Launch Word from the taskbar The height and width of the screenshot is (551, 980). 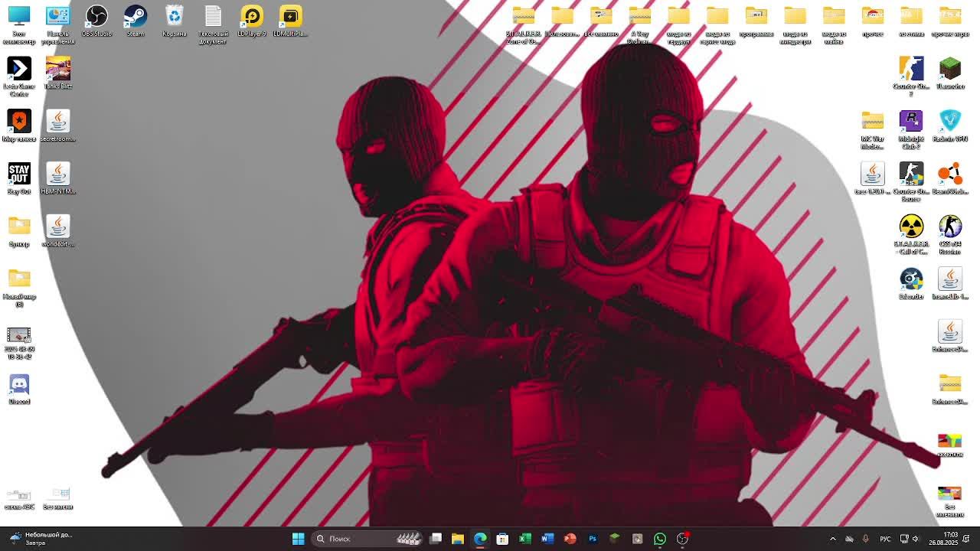coord(547,539)
